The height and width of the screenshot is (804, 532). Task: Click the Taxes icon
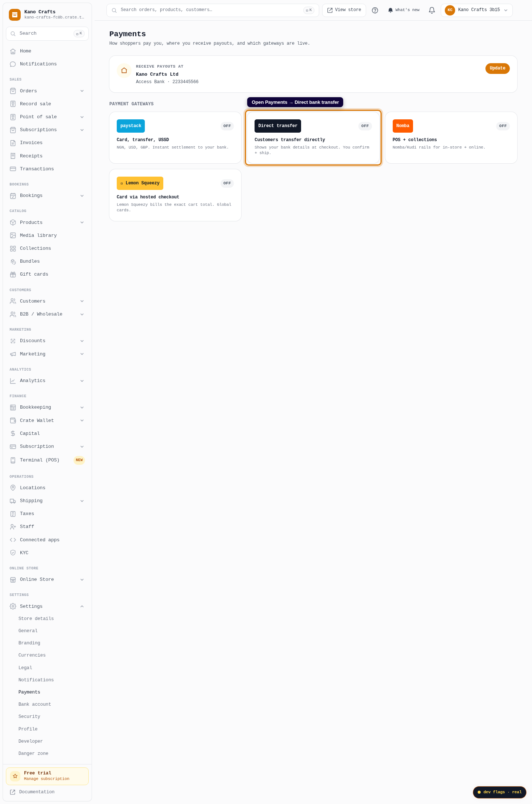coord(13,514)
